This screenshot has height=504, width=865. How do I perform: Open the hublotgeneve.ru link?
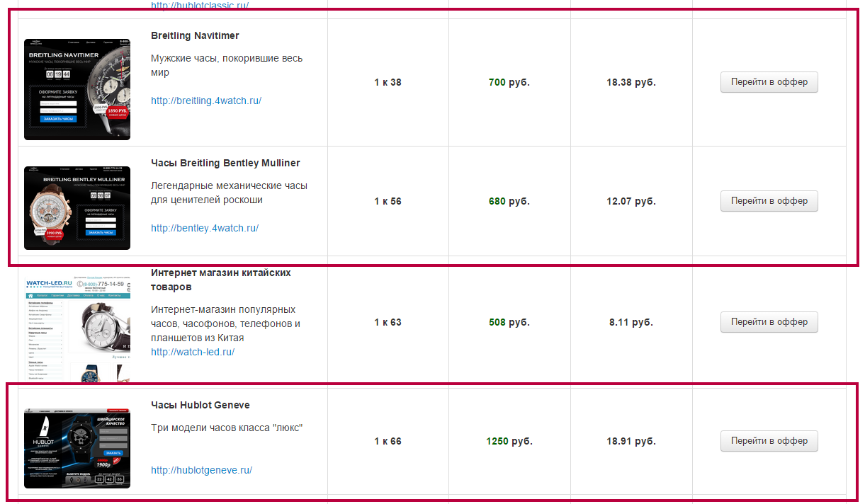point(202,470)
